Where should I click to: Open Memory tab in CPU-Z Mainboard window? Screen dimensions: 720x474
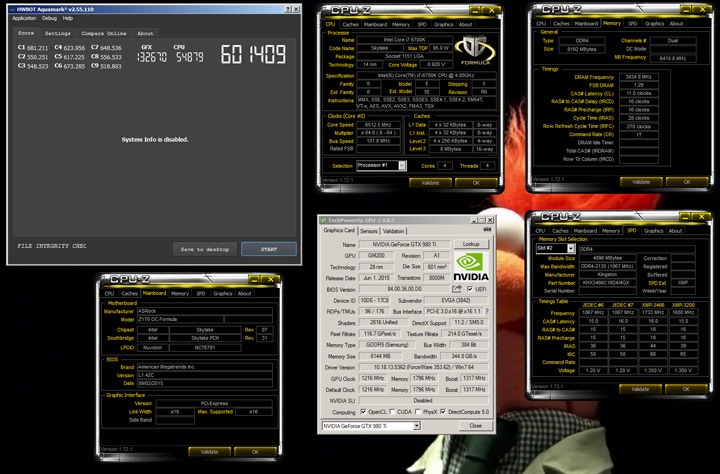[x=180, y=293]
